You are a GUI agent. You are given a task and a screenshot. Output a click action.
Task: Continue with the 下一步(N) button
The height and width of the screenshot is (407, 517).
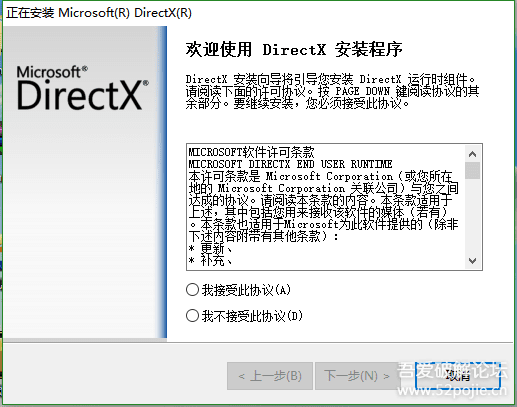tap(357, 376)
